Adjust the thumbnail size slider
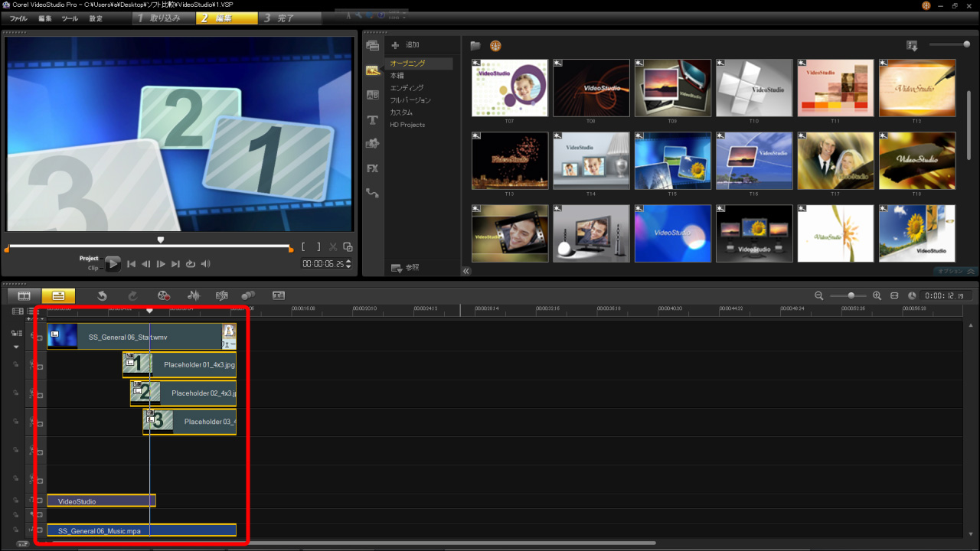 (x=966, y=45)
